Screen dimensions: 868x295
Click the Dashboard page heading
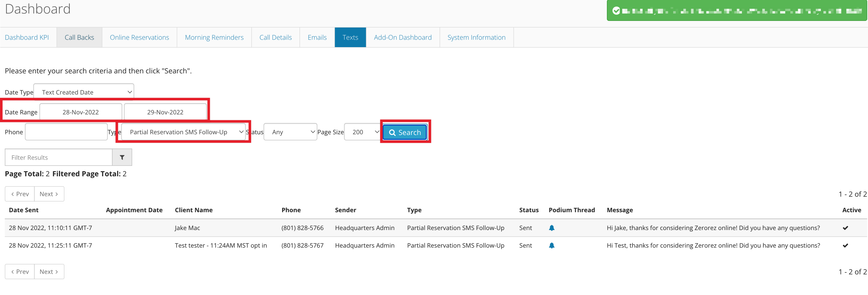click(x=38, y=9)
